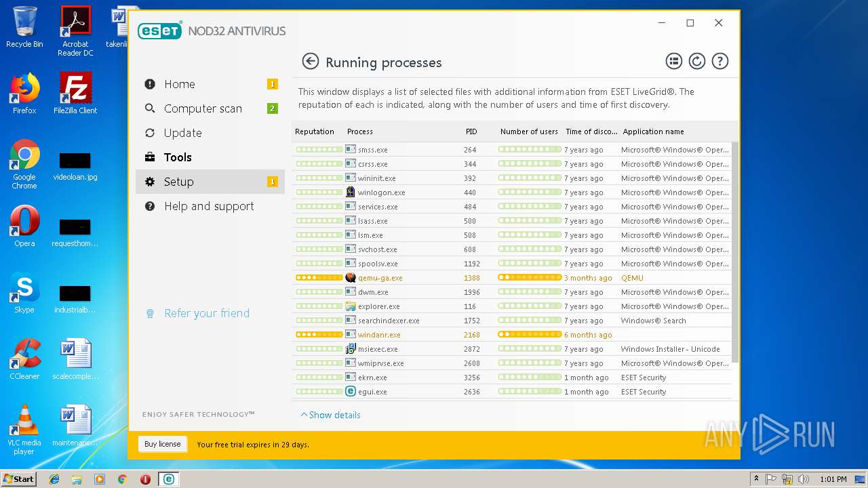Open Google Chrome desktop shortcut
Viewport: 868px width, 488px height.
[x=24, y=164]
